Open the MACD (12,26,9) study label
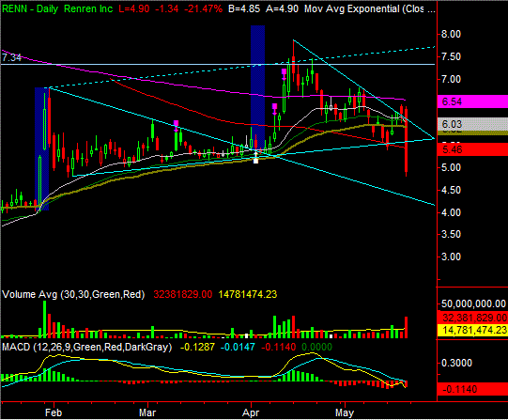 click(86, 347)
